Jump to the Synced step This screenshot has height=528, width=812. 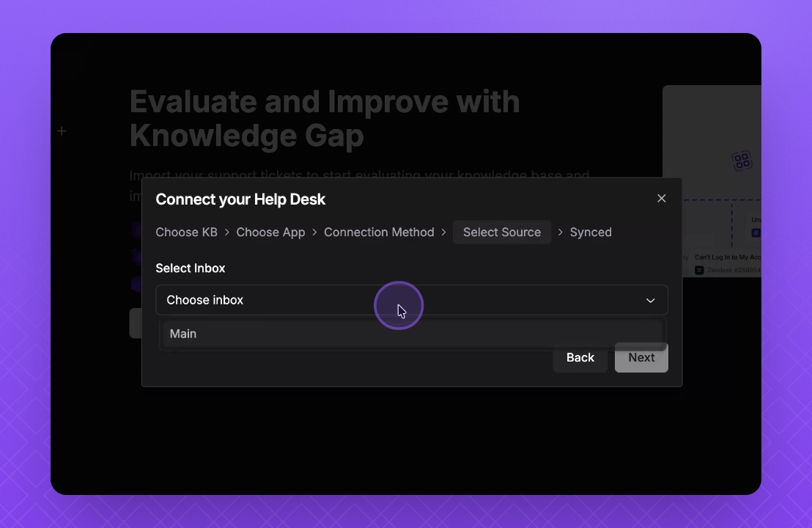[x=591, y=232]
